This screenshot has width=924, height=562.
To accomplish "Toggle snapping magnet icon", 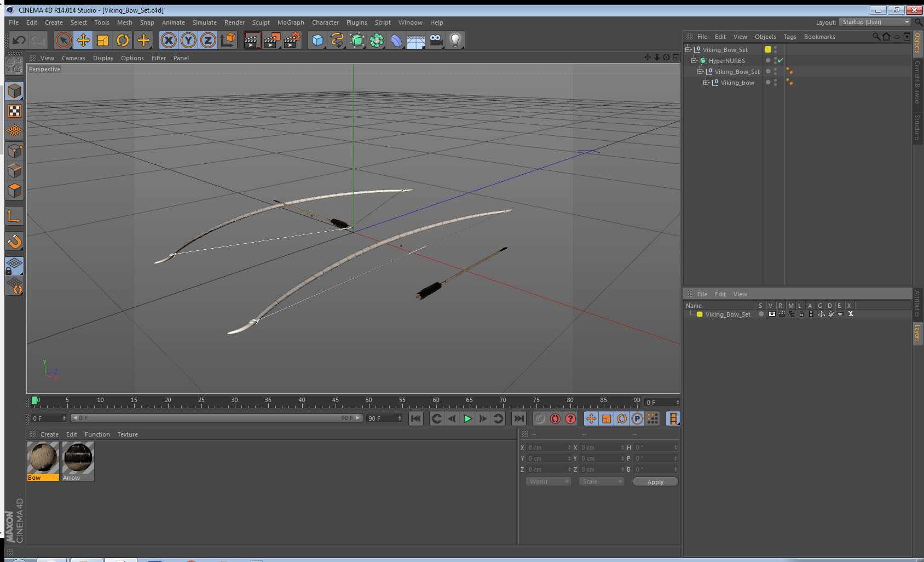I will 14,241.
